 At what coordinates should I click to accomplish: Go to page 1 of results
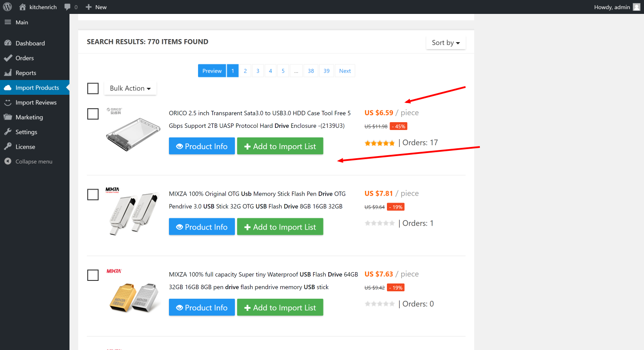coord(233,71)
